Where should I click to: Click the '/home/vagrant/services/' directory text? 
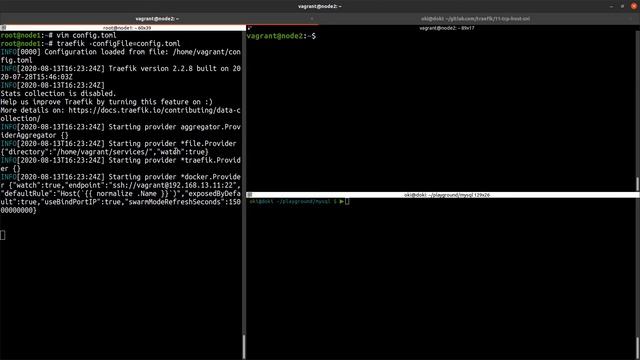(x=102, y=152)
